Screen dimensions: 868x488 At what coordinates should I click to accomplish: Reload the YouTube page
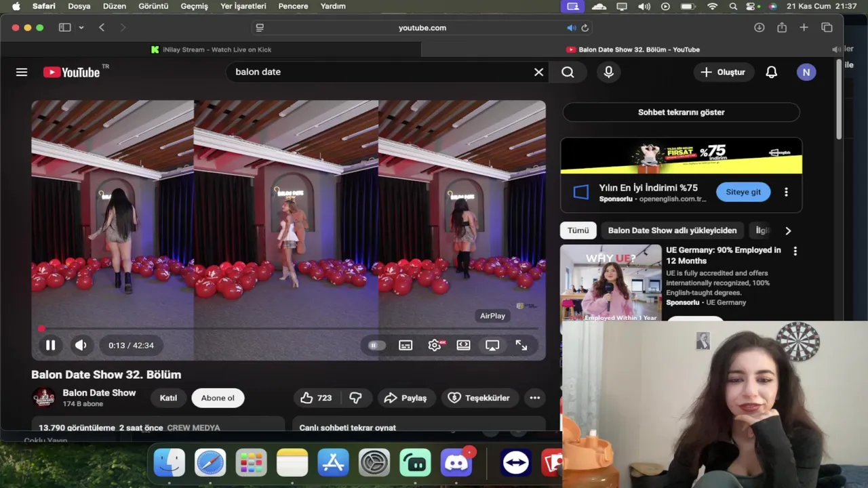[585, 28]
